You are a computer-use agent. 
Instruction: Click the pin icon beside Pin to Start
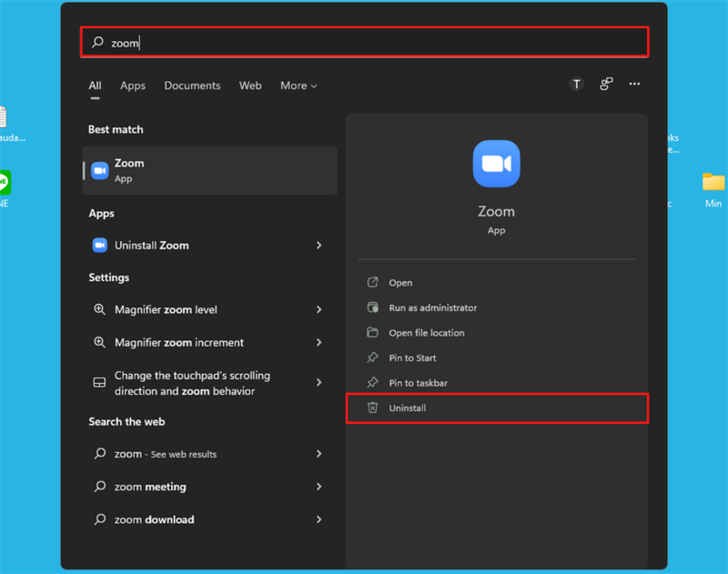pyautogui.click(x=373, y=357)
